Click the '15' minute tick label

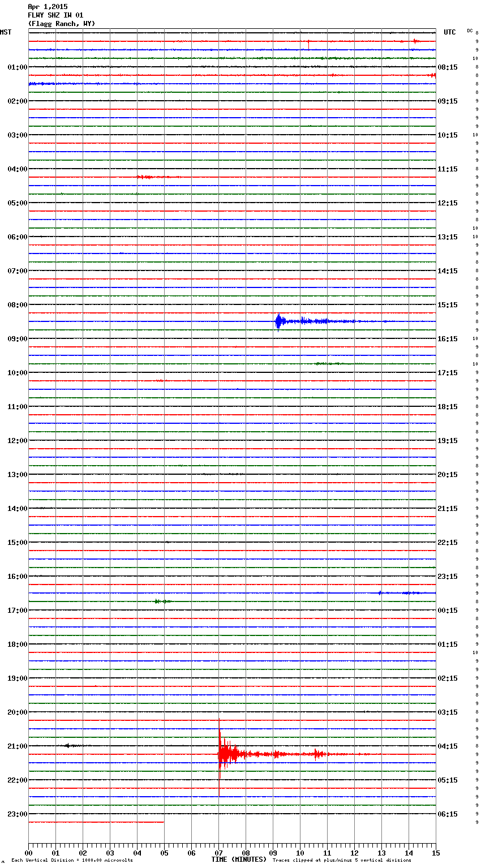[436, 853]
